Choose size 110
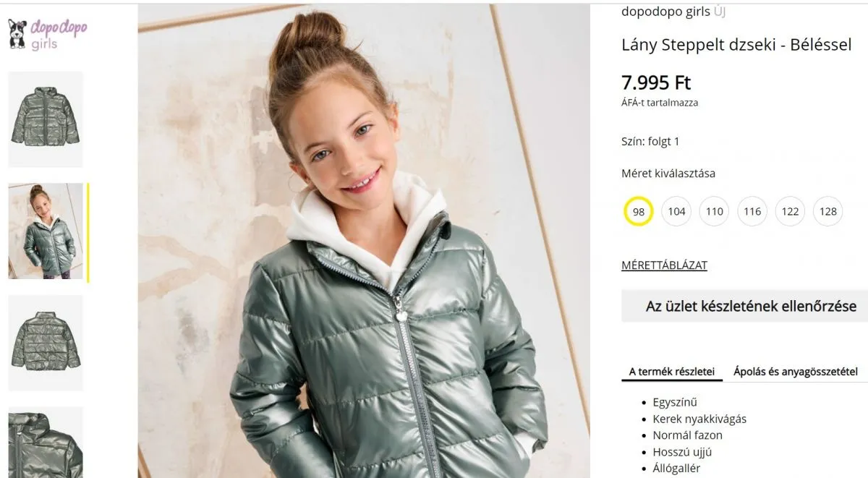Viewport: 868px width, 478px height. (x=715, y=211)
